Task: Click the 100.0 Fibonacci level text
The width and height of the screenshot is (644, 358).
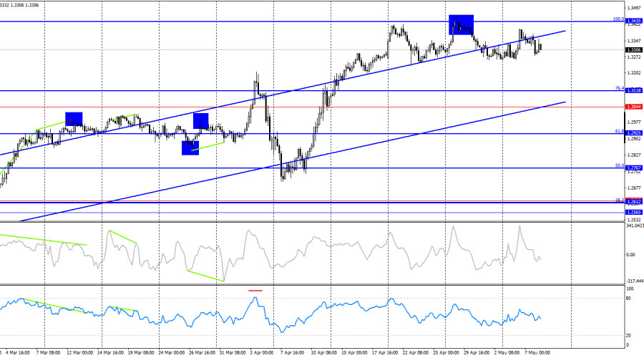Action: click(x=618, y=19)
